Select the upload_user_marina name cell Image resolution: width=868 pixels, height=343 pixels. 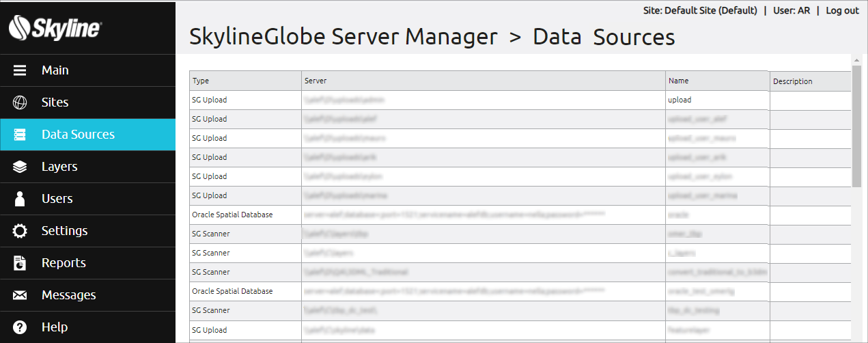point(717,195)
